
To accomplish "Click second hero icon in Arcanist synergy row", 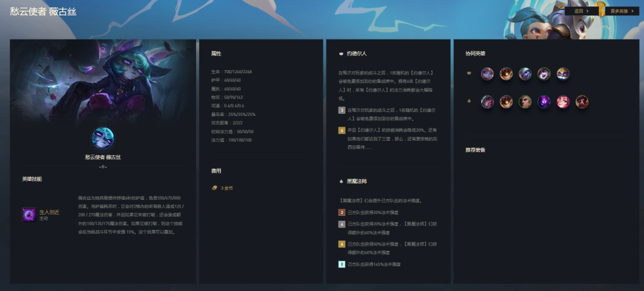I will 506,101.
